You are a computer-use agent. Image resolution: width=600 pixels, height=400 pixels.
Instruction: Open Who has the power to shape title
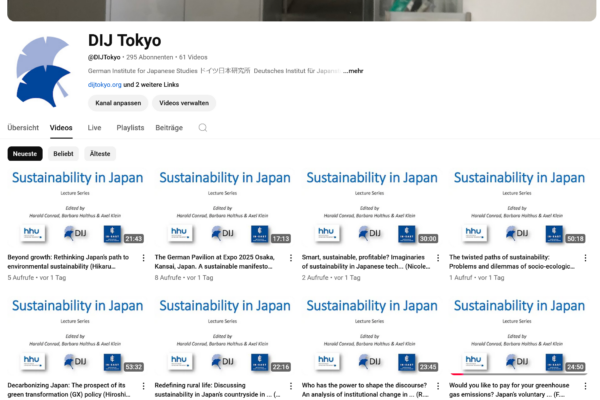pyautogui.click(x=365, y=390)
